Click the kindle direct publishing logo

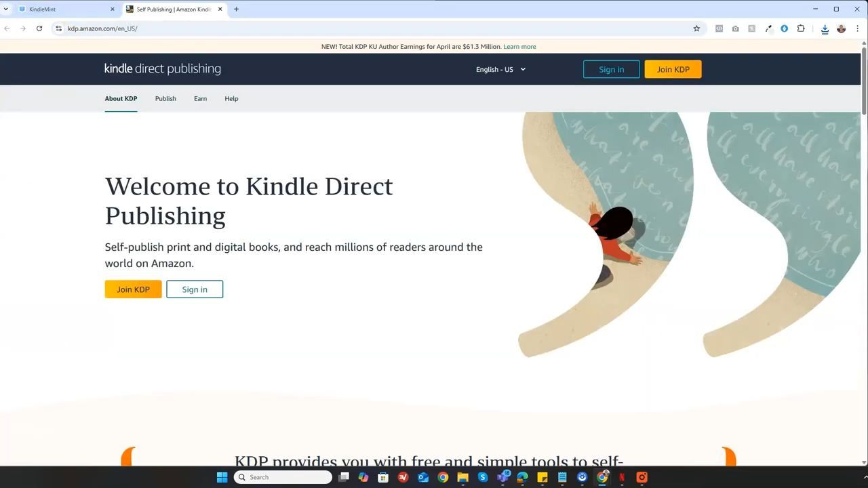click(x=163, y=68)
